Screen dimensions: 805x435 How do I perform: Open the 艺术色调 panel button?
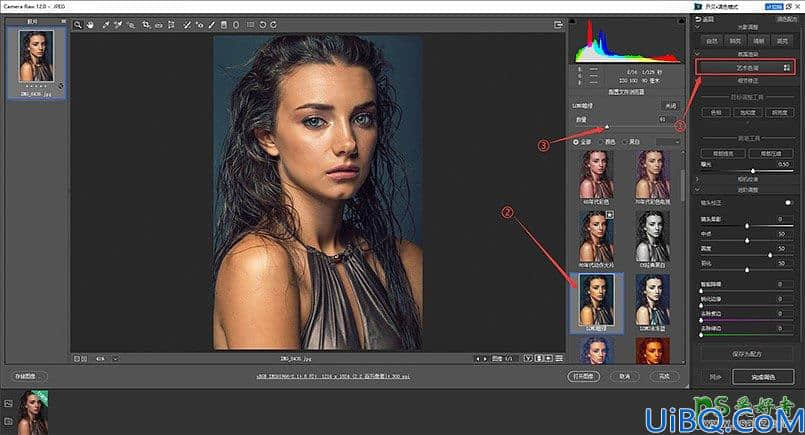point(745,68)
